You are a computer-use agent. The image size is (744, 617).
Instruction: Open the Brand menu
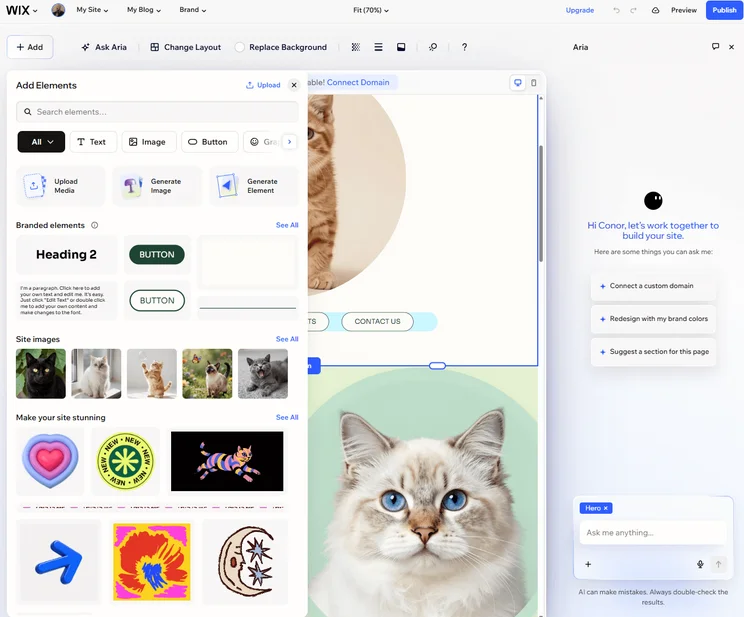pyautogui.click(x=193, y=10)
